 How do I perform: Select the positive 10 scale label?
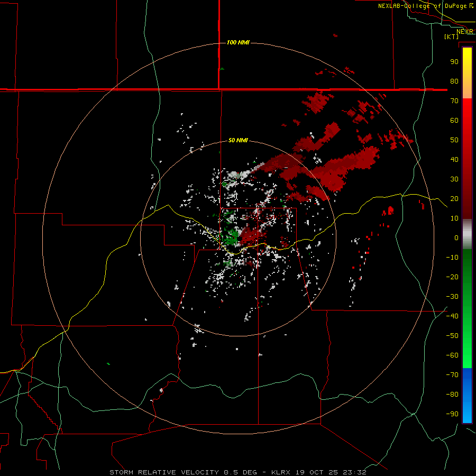pos(454,218)
